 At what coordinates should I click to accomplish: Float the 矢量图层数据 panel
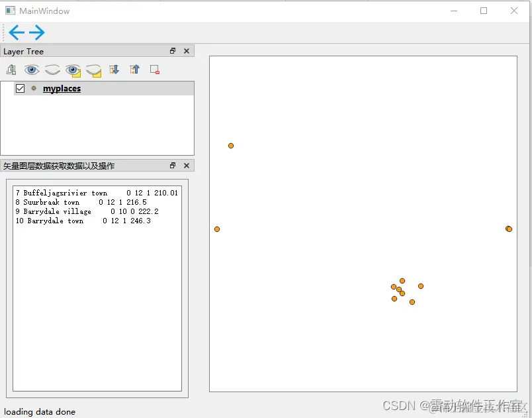(x=173, y=166)
